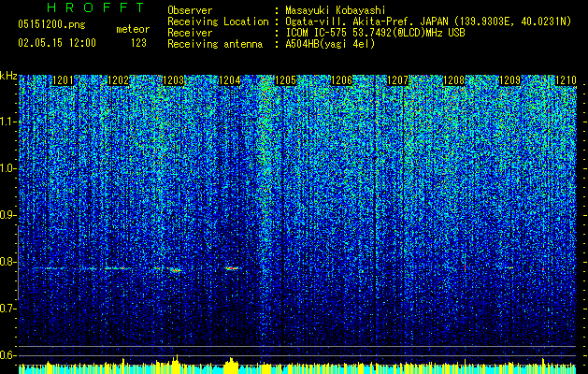Click the A504HB(yagi 4el) antenna text
The image size is (588, 374).
pyautogui.click(x=330, y=44)
